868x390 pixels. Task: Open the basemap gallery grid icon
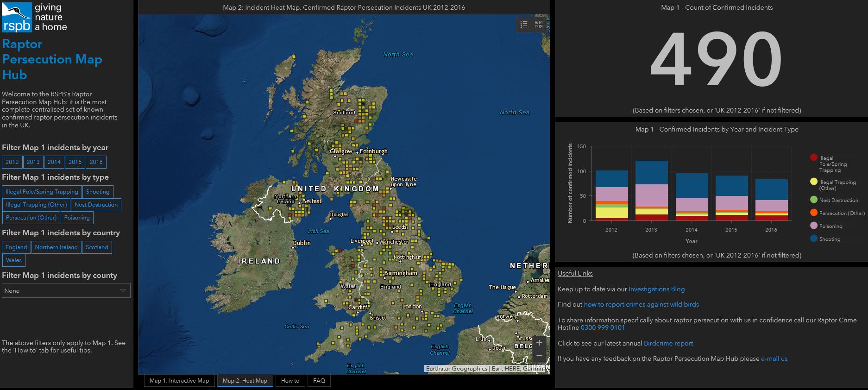[539, 25]
